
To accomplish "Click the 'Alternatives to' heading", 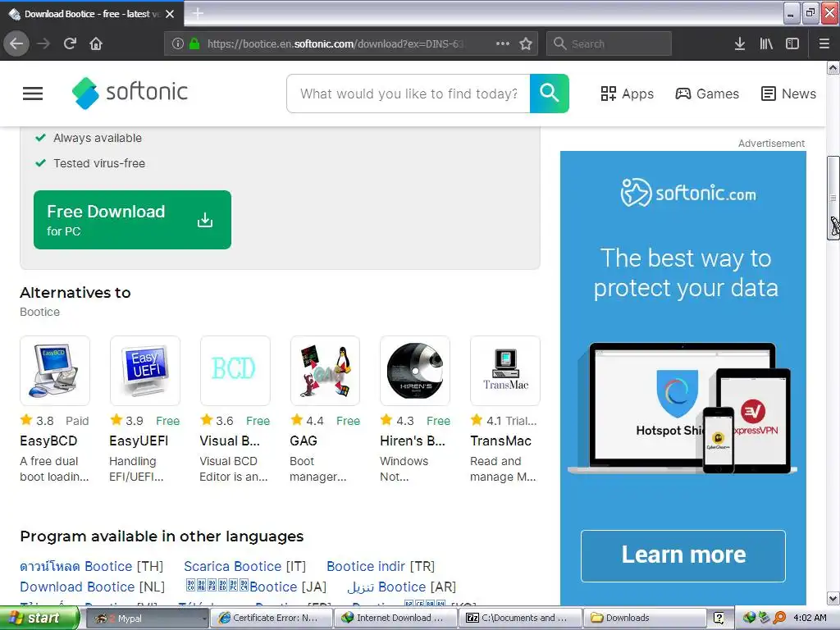I will [75, 293].
